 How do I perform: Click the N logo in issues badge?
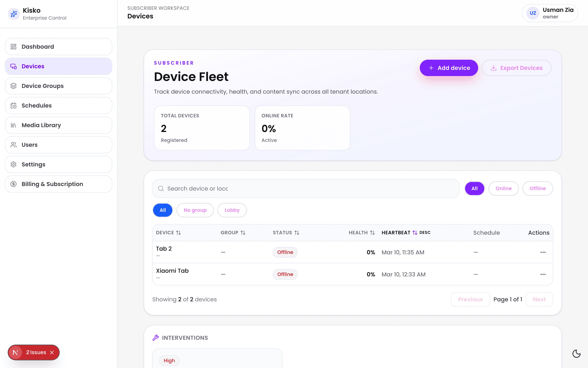(x=15, y=352)
